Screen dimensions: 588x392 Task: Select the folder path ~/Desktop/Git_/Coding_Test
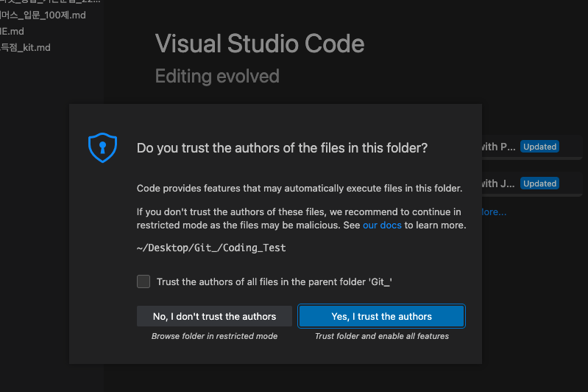(211, 248)
